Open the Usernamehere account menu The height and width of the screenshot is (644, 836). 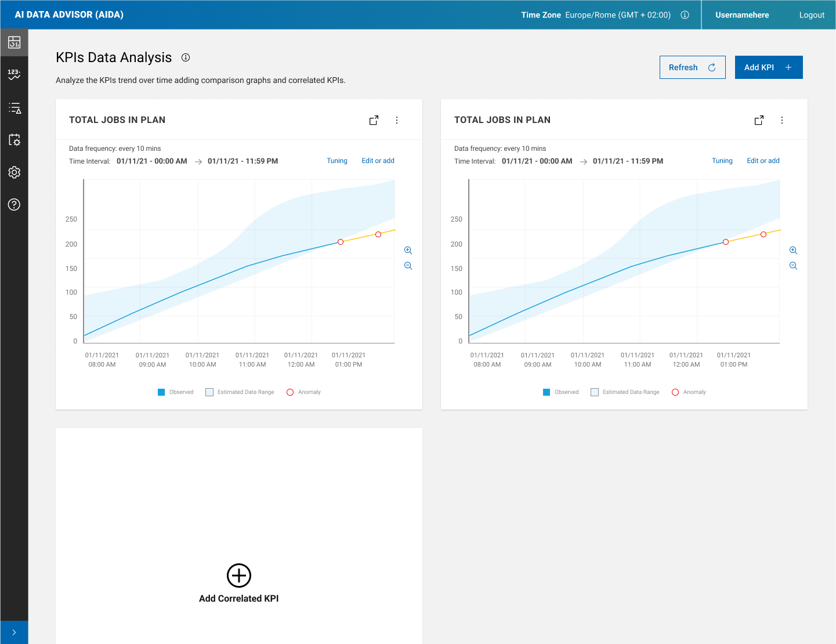pos(741,15)
